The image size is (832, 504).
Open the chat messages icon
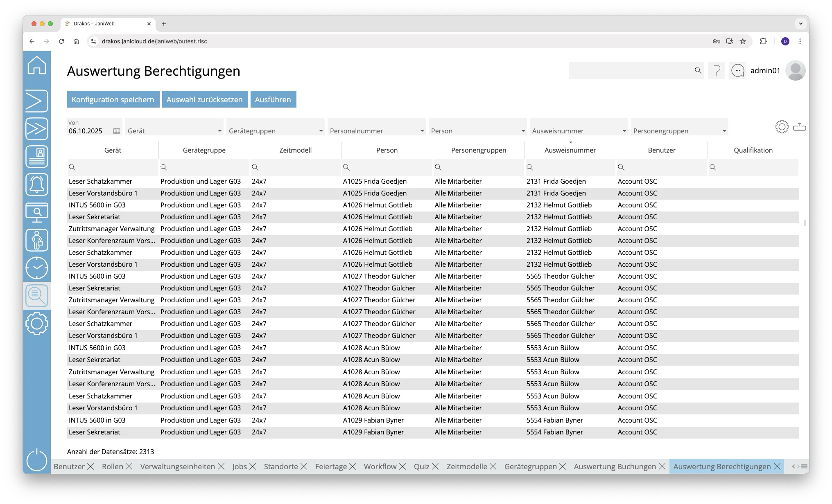coord(737,71)
